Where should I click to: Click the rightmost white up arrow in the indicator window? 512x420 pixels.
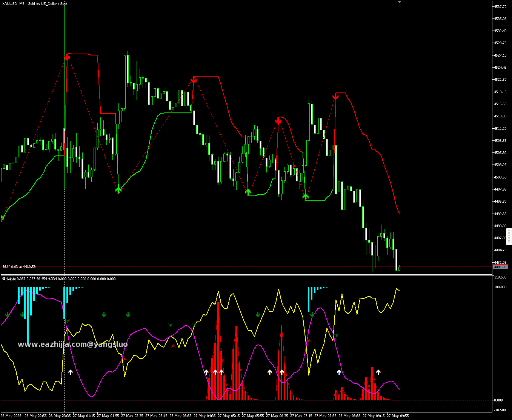[x=378, y=372]
